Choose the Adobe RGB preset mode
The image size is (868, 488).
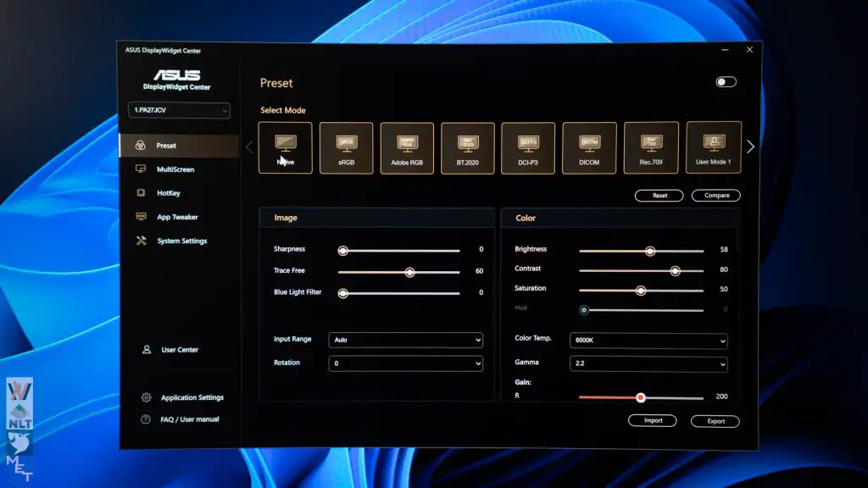coord(407,148)
